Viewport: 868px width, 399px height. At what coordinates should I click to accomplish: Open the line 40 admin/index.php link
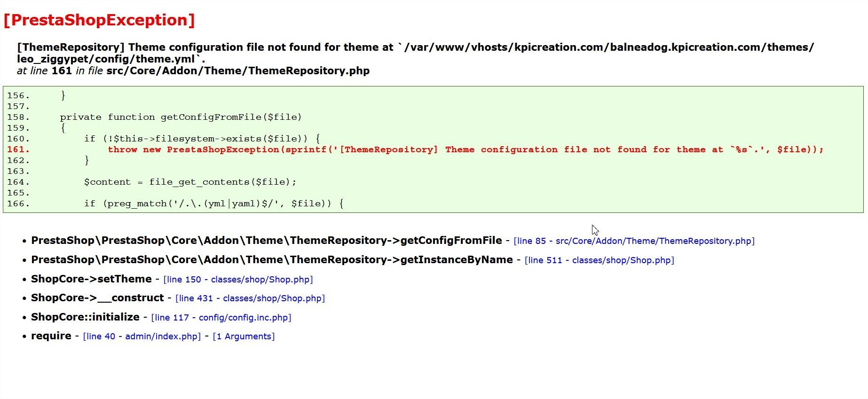(x=142, y=336)
